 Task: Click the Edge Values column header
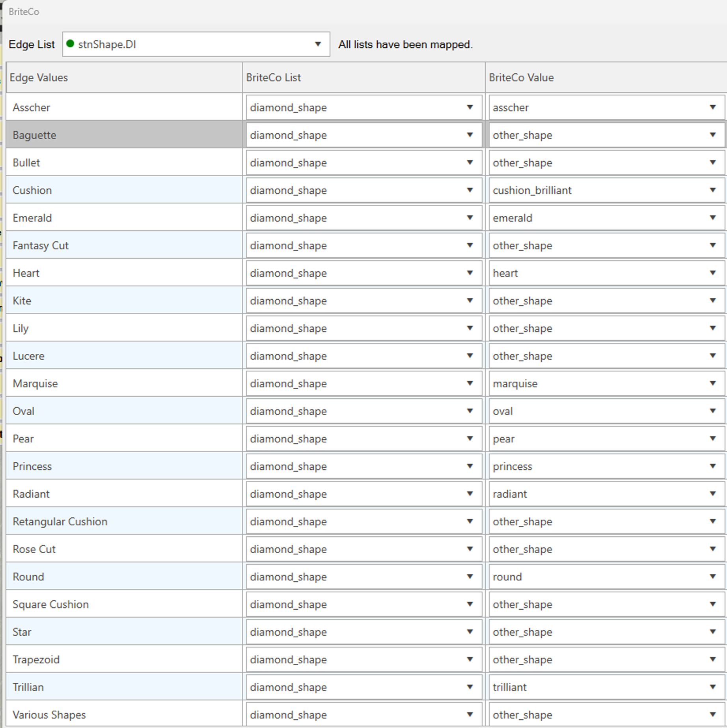click(x=124, y=78)
